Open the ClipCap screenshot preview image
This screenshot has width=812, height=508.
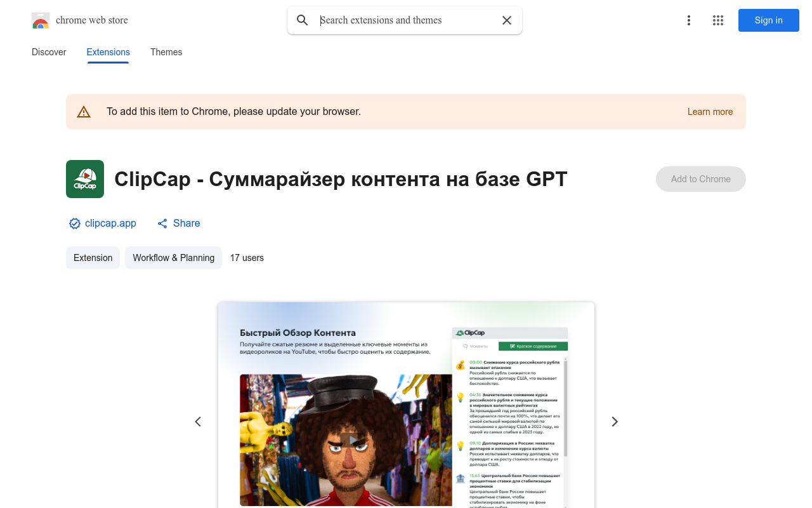pyautogui.click(x=406, y=405)
